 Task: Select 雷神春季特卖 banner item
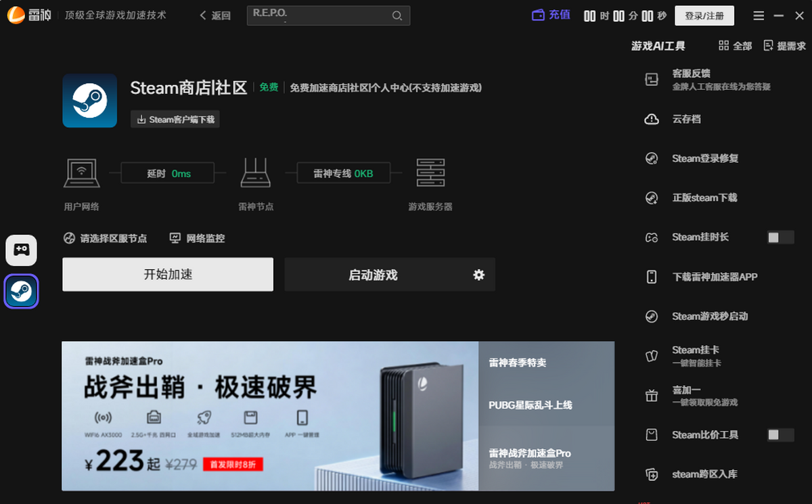(518, 363)
